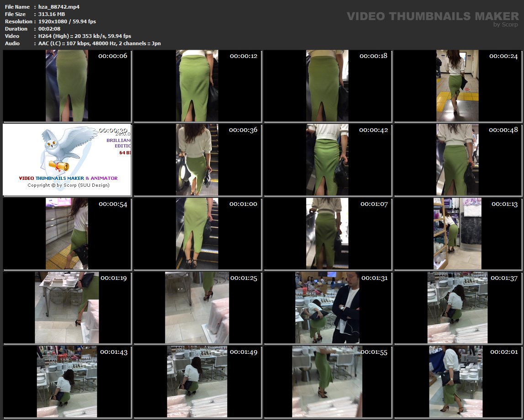Open the 00:01:07 frame
This screenshot has width=524, height=420.
click(x=327, y=234)
